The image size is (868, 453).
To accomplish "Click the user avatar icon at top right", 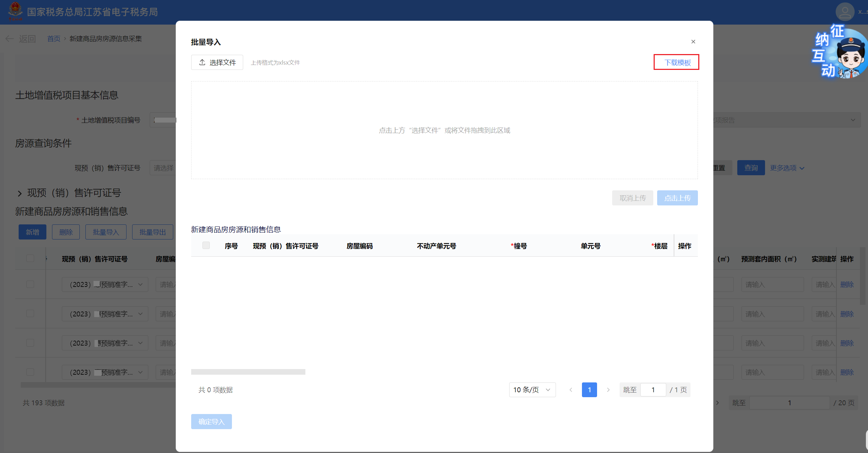I will point(844,12).
